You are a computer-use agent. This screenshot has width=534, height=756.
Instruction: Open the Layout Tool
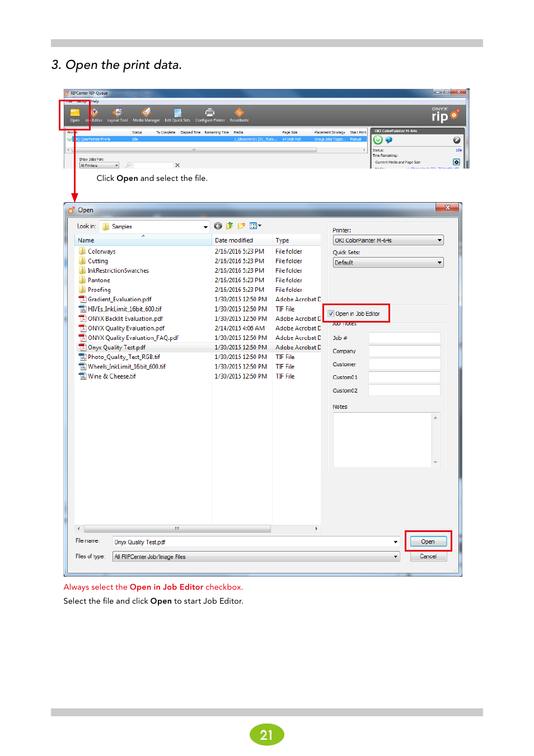[118, 114]
